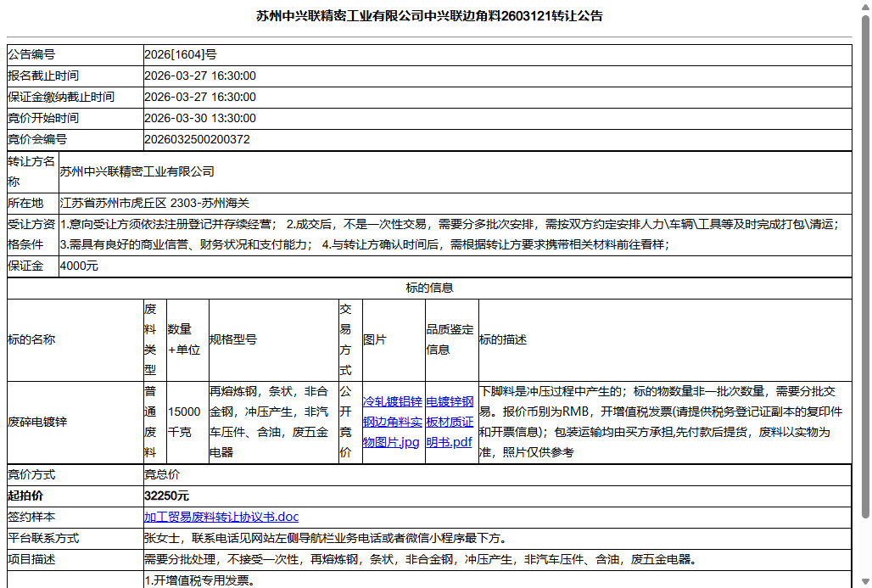
Task: Click the scrollbar up arrow
Action: (864, 8)
